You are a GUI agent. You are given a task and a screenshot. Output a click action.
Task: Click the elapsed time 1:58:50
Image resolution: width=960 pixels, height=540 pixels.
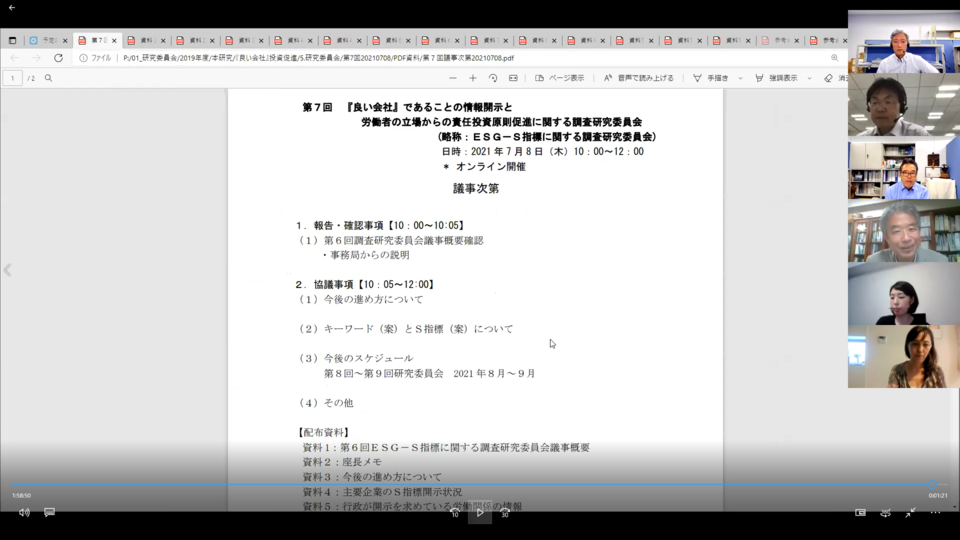[21, 495]
